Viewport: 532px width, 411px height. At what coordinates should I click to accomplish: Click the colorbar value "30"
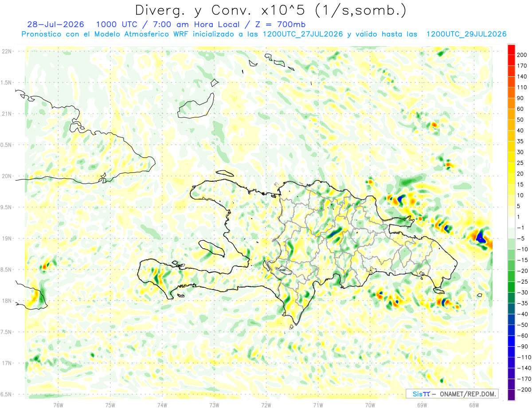(520, 152)
